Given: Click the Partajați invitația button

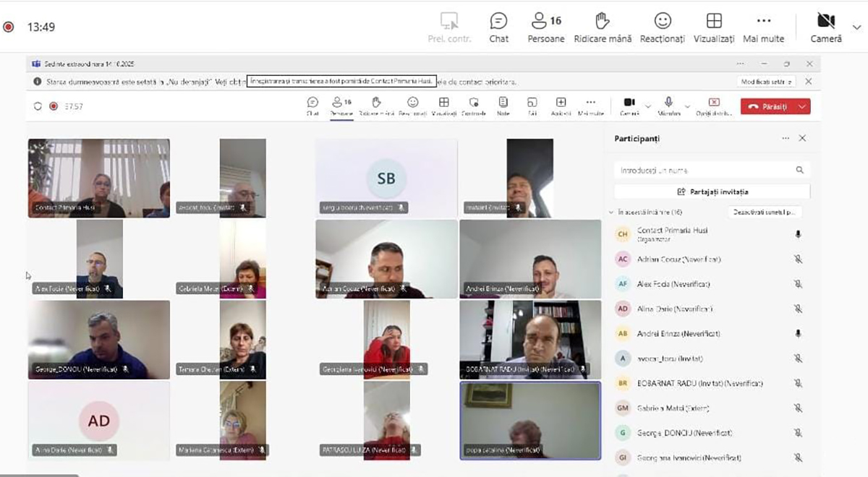Looking at the screenshot, I should 712,192.
